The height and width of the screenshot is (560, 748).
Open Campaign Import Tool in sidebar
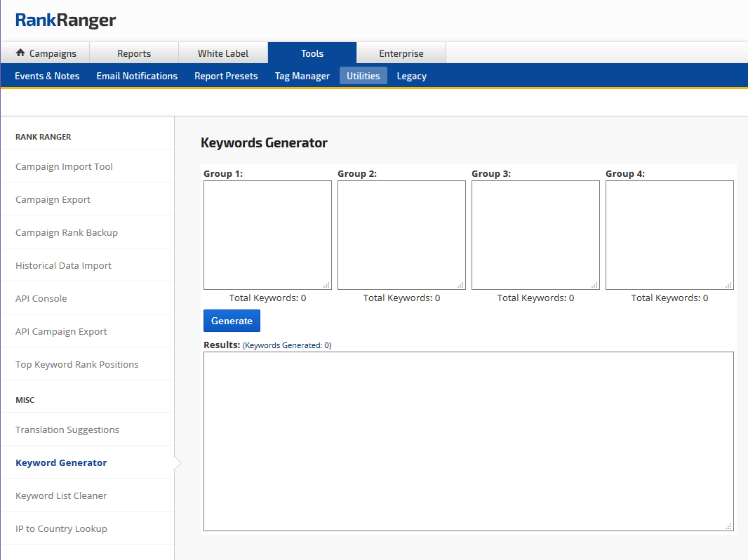pos(64,166)
